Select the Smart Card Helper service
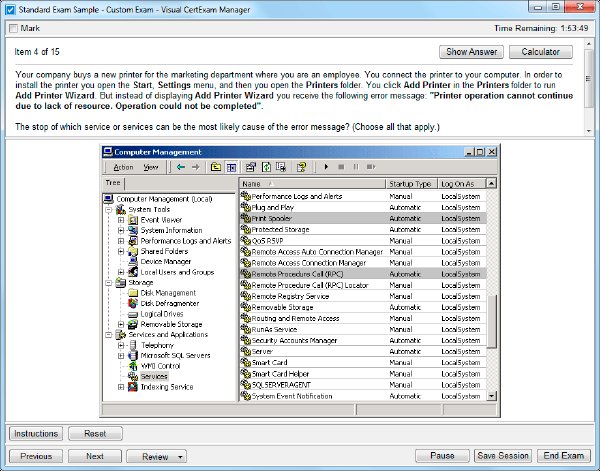 (x=363, y=374)
